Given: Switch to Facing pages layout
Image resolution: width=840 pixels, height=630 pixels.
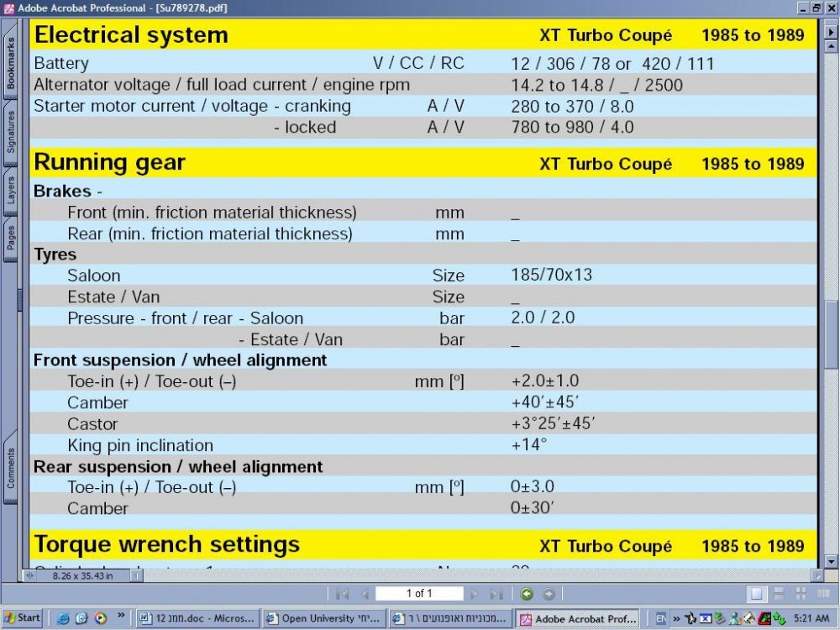Looking at the screenshot, I should [823, 594].
